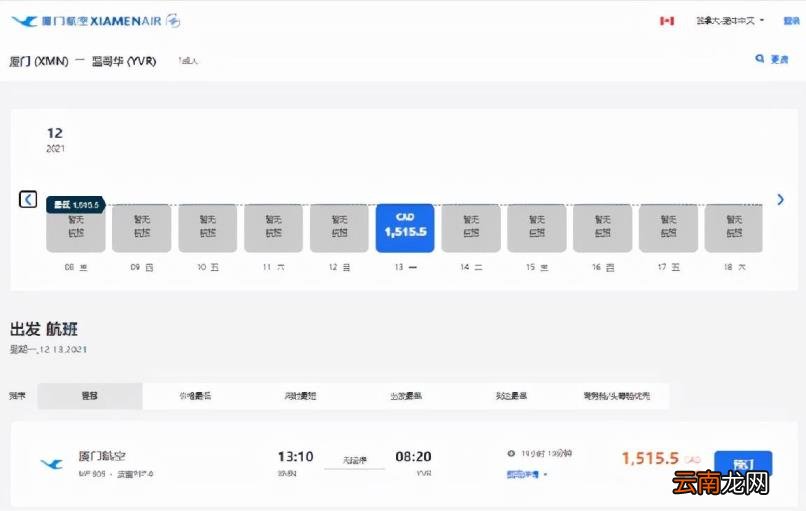
Task: Click the lowest fare 1,515.5 tag
Action: point(76,205)
